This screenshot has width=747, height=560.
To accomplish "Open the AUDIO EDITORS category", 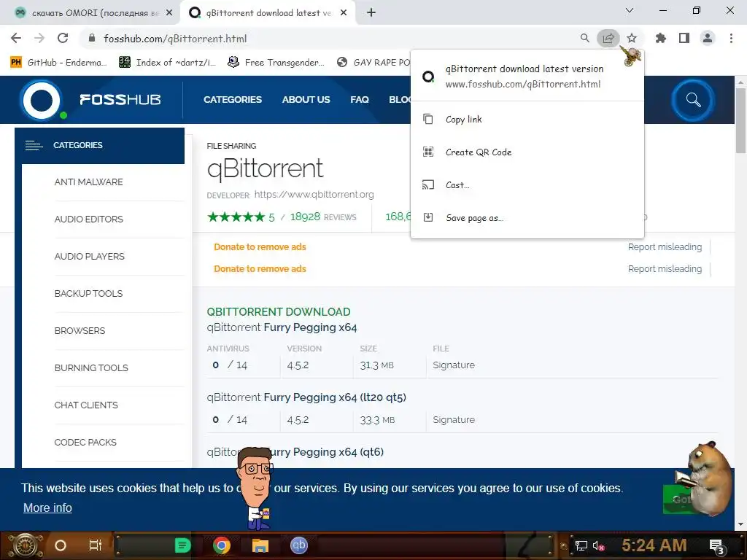I will point(88,219).
